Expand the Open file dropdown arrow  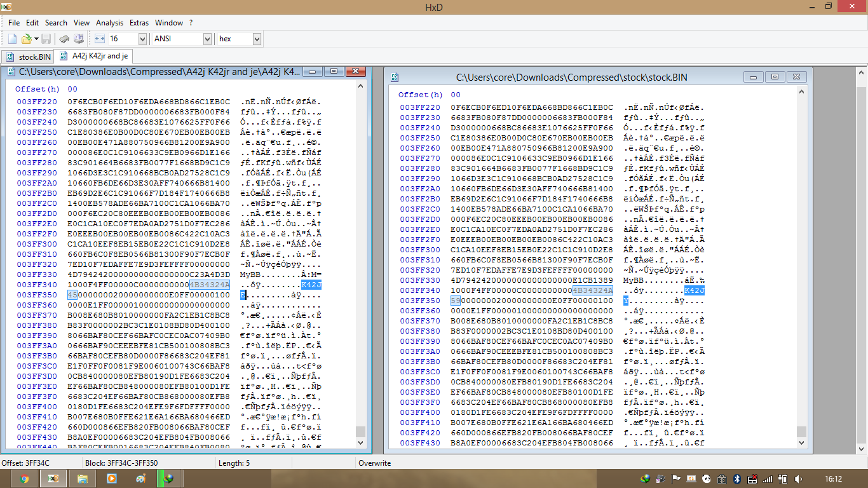click(x=36, y=39)
